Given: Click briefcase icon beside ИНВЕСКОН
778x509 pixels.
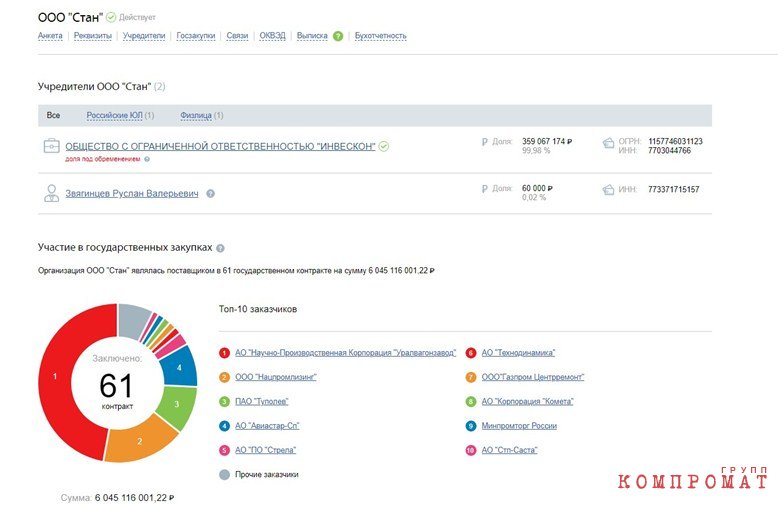Looking at the screenshot, I should click(x=52, y=146).
